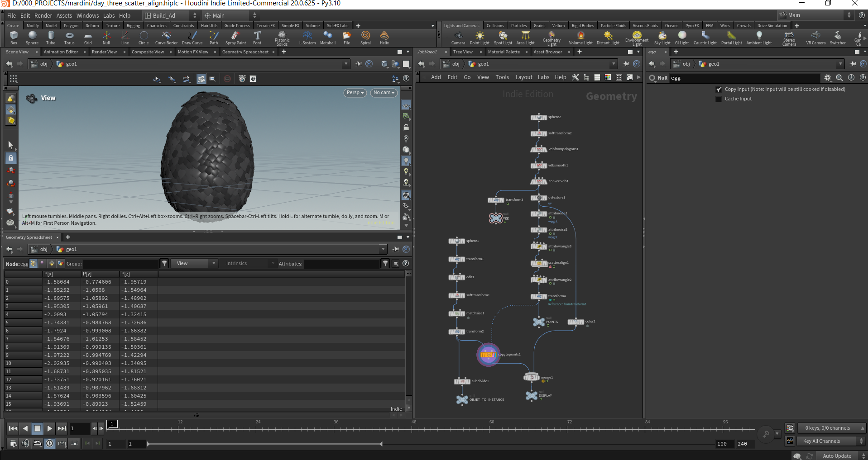Click the current frame number field
This screenshot has width=868, height=460.
(80, 428)
